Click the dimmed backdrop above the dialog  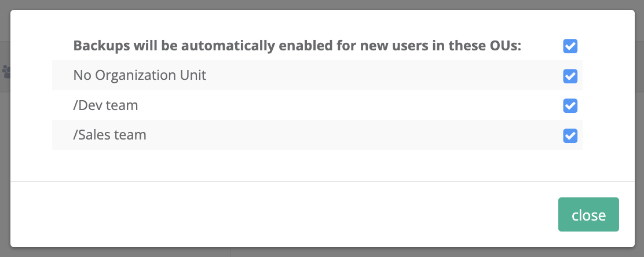(322, 4)
